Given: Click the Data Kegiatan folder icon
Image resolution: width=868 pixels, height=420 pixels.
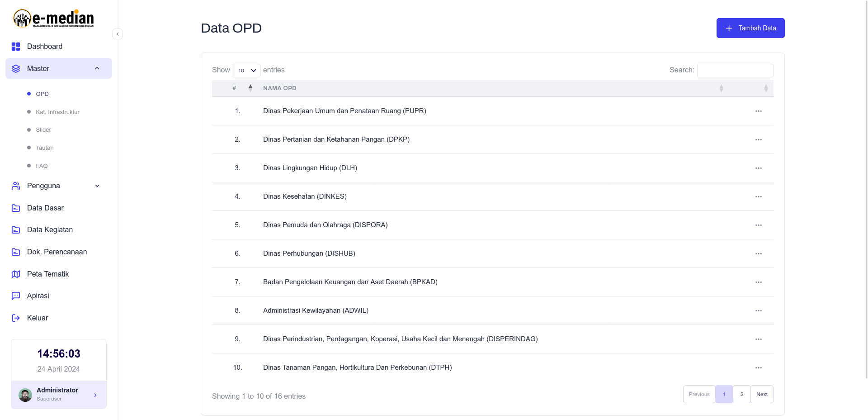Looking at the screenshot, I should (16, 230).
